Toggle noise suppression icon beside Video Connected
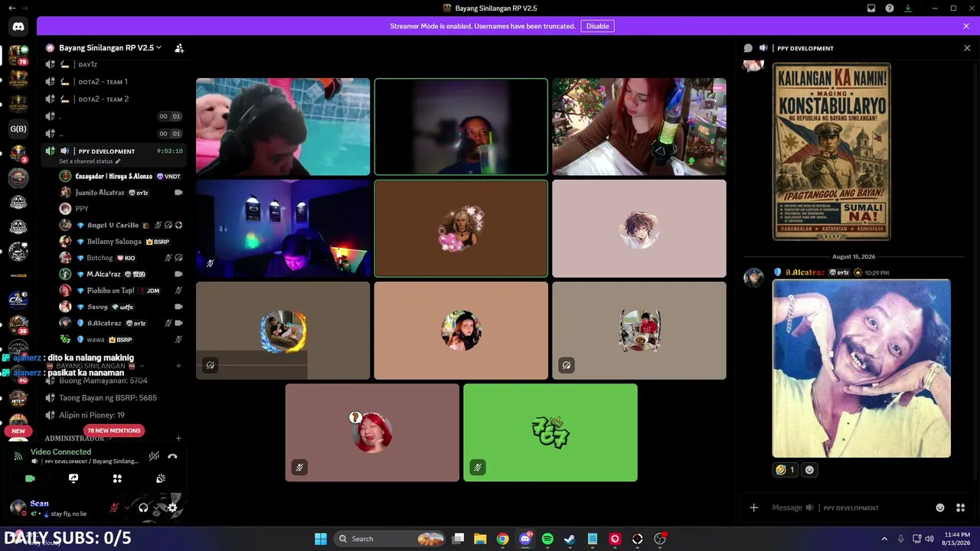The width and height of the screenshot is (980, 551). tap(154, 456)
